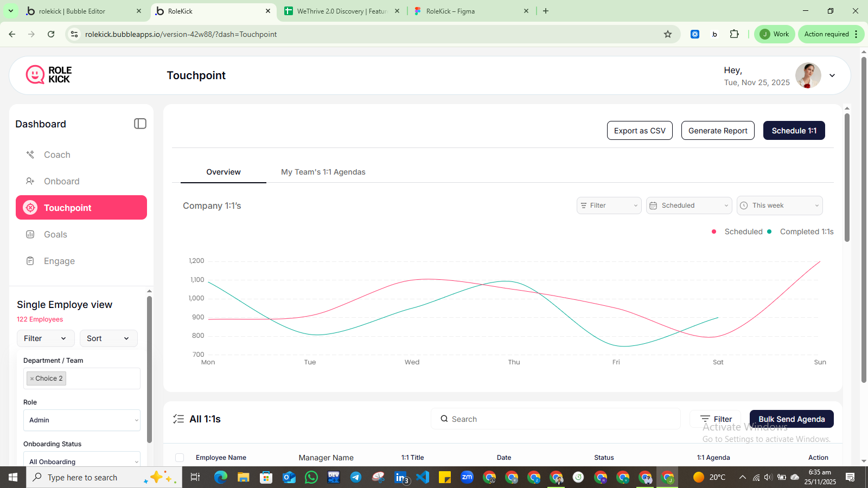868x488 pixels.
Task: Select the Overview tab
Action: pyautogui.click(x=224, y=172)
